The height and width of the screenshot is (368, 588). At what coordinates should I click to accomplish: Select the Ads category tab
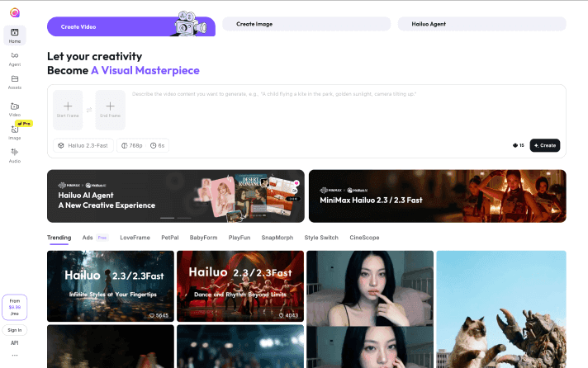(88, 238)
